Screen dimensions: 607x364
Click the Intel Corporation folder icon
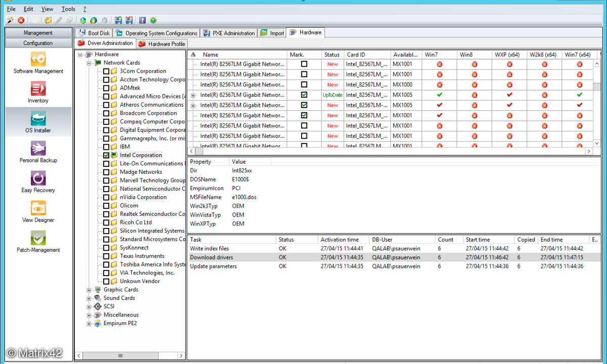pyautogui.click(x=114, y=155)
